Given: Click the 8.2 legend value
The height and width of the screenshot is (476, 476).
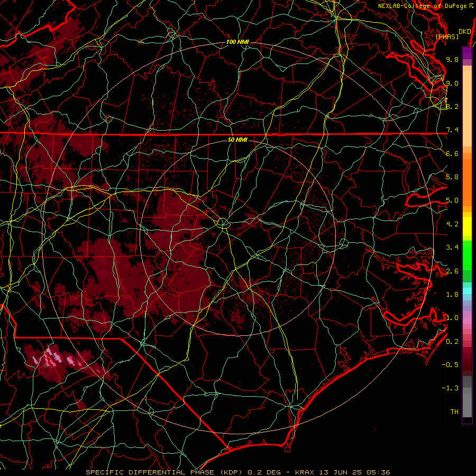Looking at the screenshot, I should click(452, 106).
